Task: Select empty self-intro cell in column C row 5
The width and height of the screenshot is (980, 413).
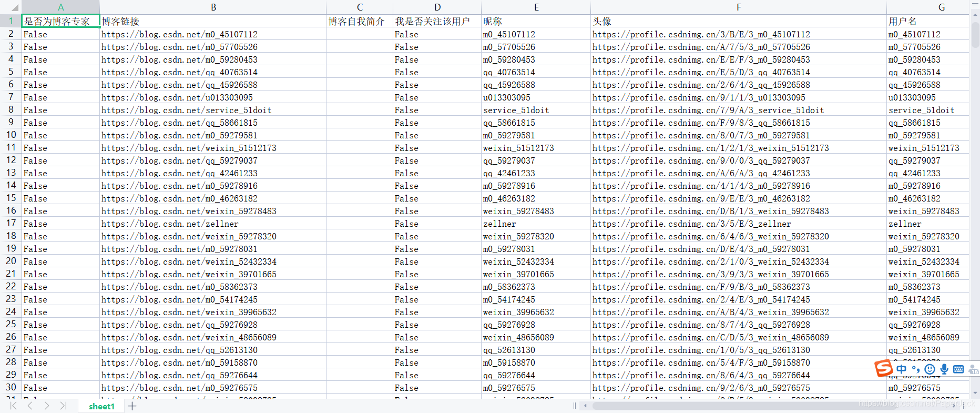Action: (360, 72)
